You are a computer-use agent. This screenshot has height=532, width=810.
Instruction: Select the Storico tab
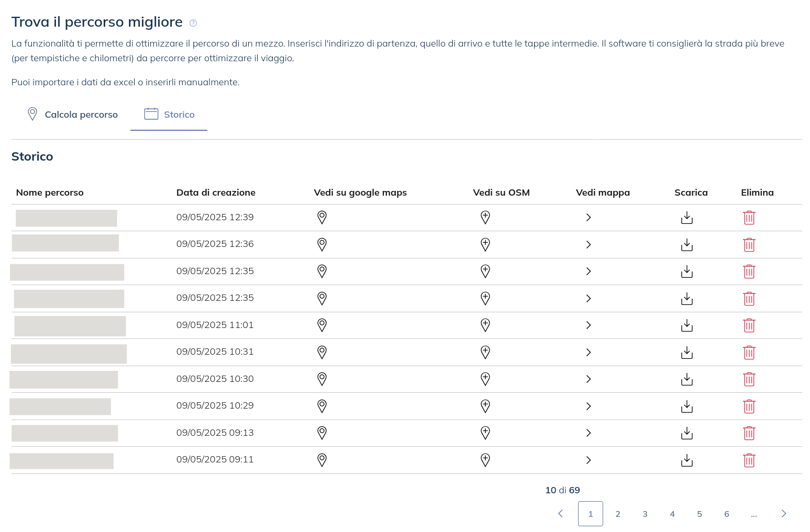coord(169,115)
